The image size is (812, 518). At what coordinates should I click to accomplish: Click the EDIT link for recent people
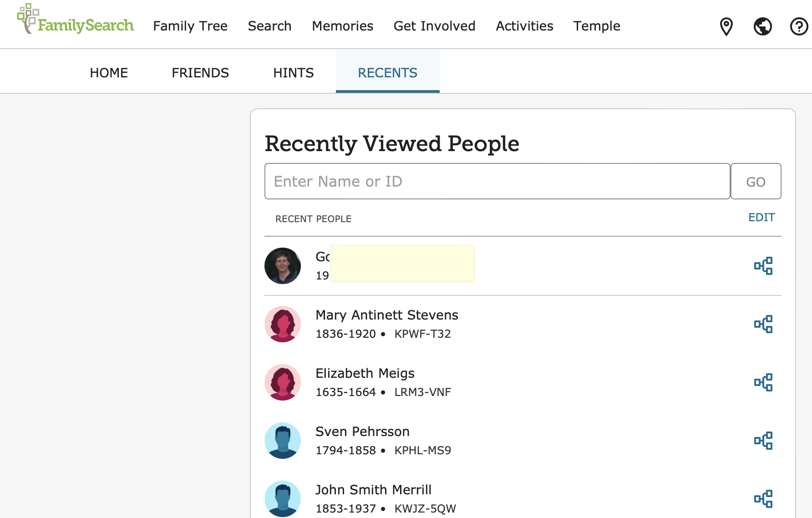[761, 218]
